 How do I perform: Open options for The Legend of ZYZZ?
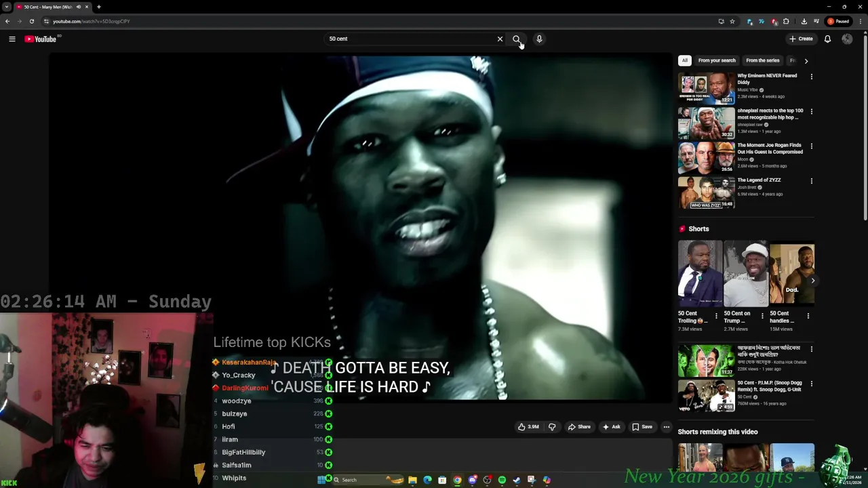[x=811, y=181]
